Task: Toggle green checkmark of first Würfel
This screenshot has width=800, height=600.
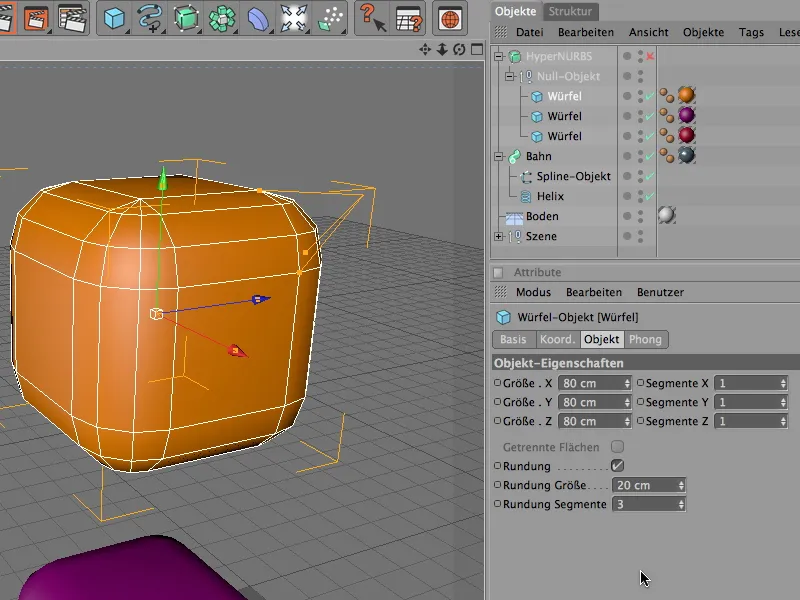Action: tap(649, 96)
